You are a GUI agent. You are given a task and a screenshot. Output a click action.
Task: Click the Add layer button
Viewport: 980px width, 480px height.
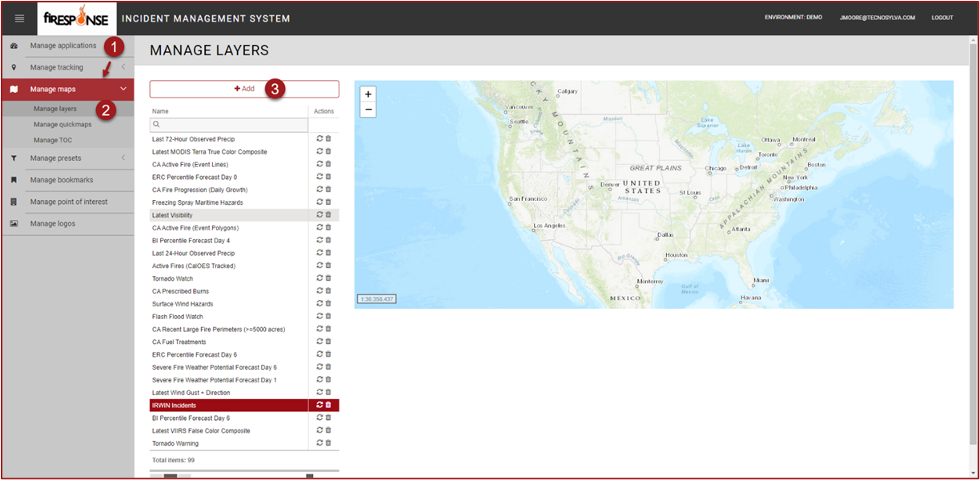tap(244, 89)
